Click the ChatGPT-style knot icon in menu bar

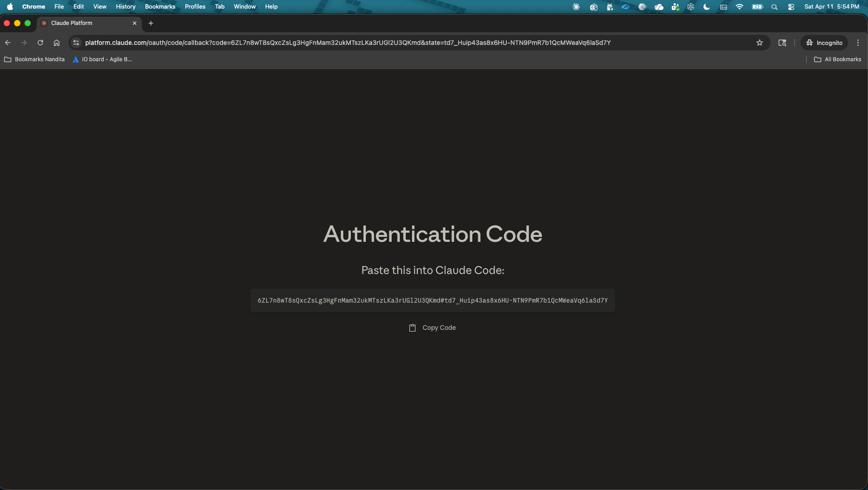point(691,7)
